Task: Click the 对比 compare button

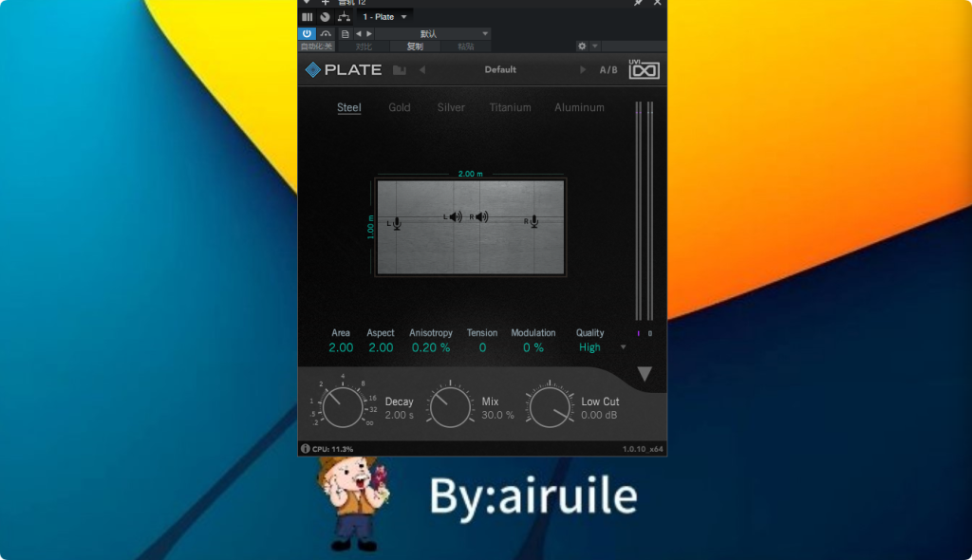Action: click(364, 47)
